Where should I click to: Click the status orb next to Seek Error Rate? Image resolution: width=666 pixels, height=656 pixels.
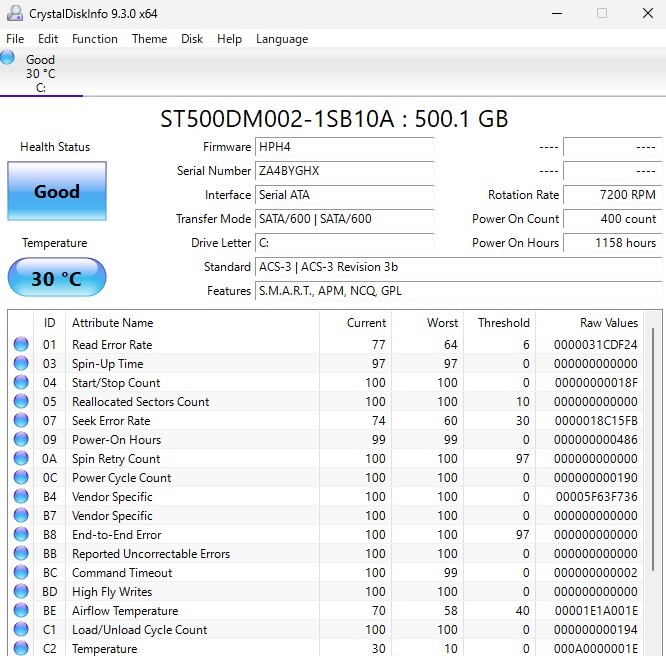tap(21, 421)
